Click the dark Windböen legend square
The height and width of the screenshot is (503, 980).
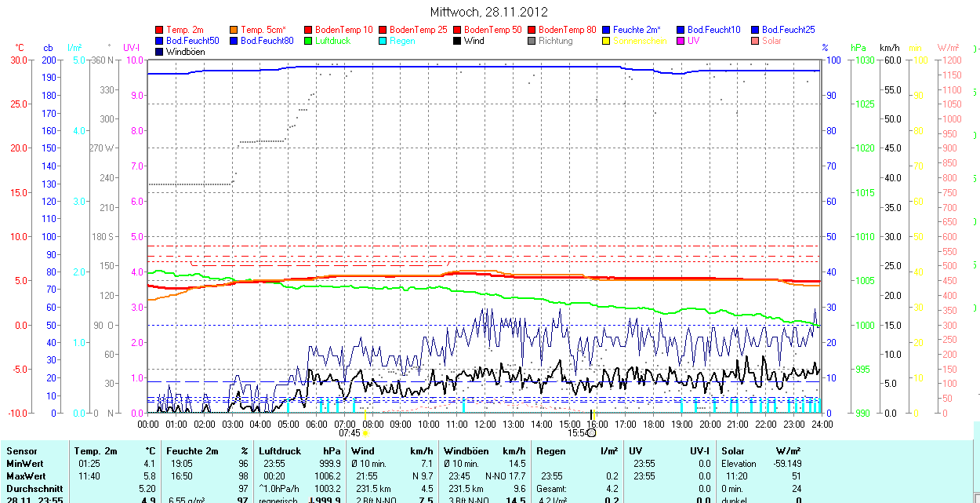tap(160, 52)
